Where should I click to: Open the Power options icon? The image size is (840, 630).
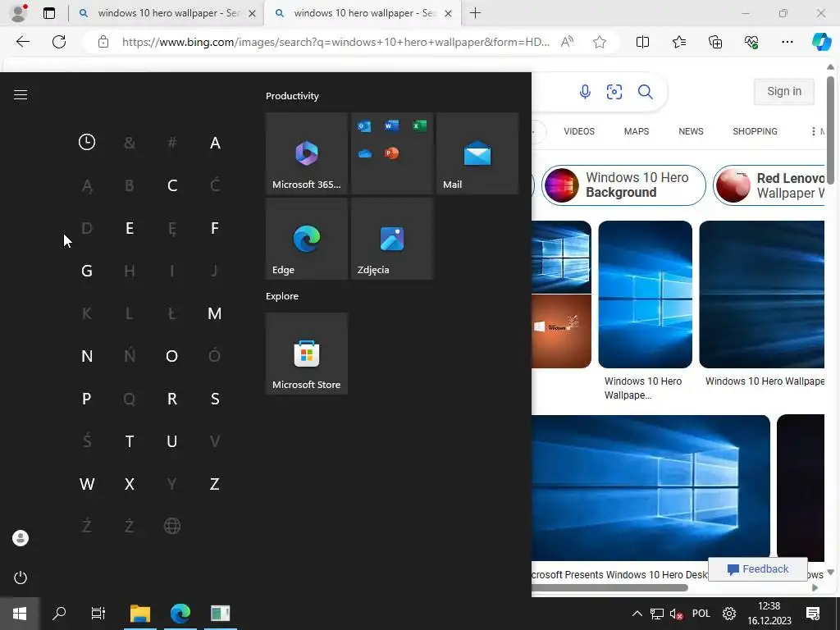(x=21, y=577)
